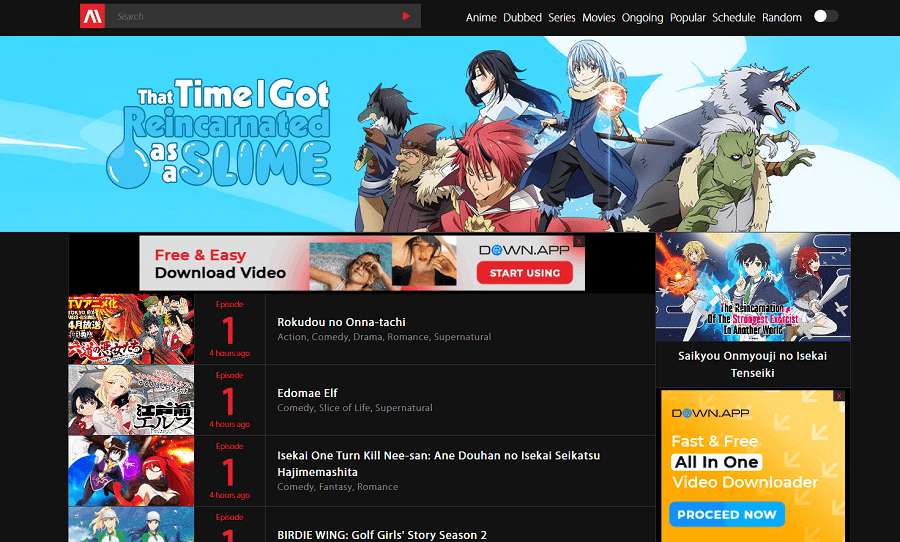Open the Edomae Elf title link

(307, 393)
